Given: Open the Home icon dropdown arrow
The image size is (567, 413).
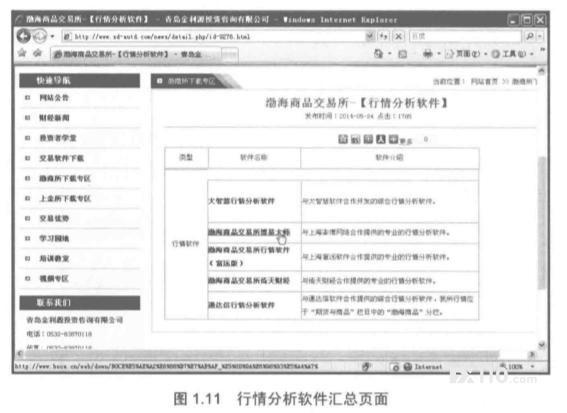Looking at the screenshot, I should [390, 54].
